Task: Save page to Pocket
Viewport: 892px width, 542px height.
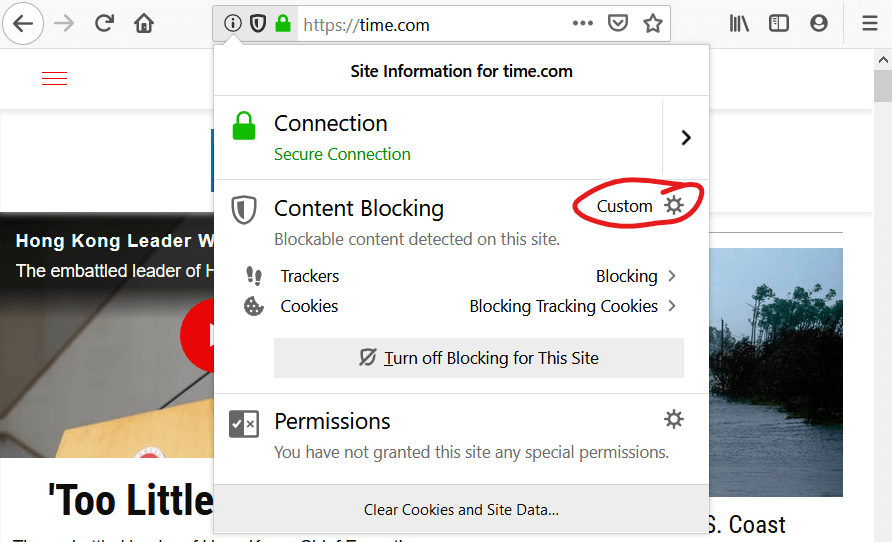Action: click(x=619, y=24)
